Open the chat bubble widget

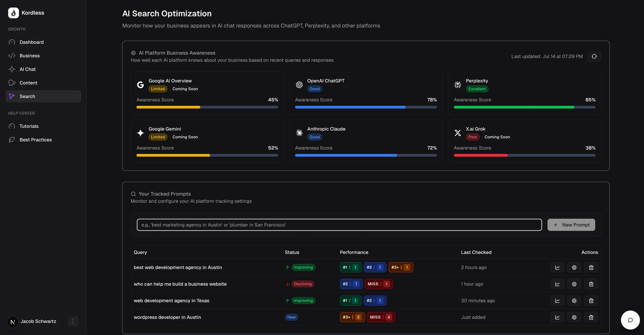(630, 320)
